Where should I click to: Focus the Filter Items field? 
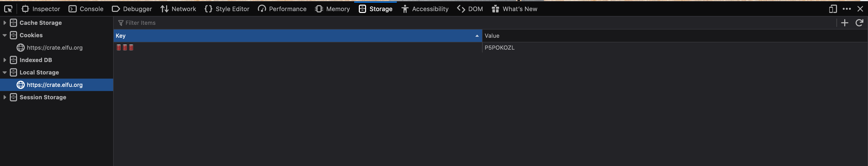[475, 22]
